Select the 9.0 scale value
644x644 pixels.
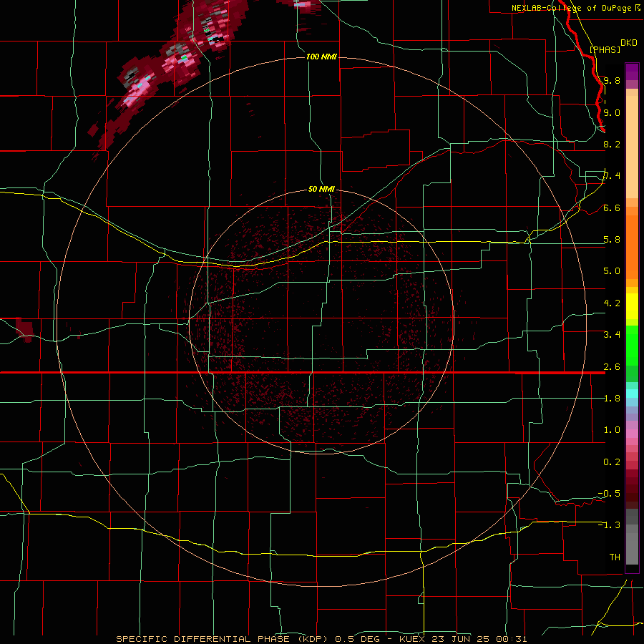tap(612, 113)
